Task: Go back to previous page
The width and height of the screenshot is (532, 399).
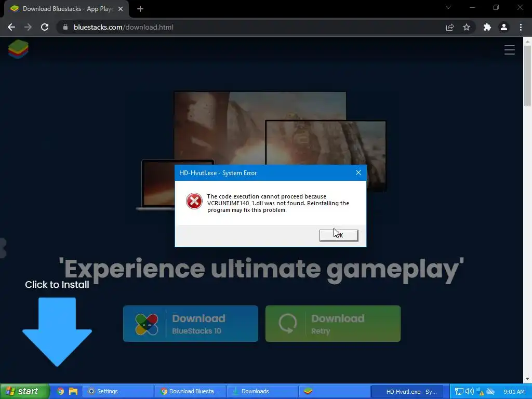Action: [x=11, y=27]
